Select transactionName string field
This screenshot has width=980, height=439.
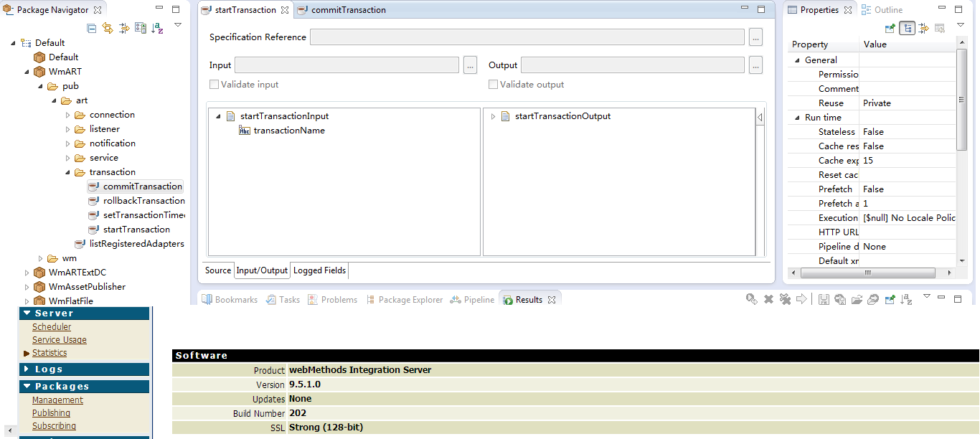[x=289, y=131]
